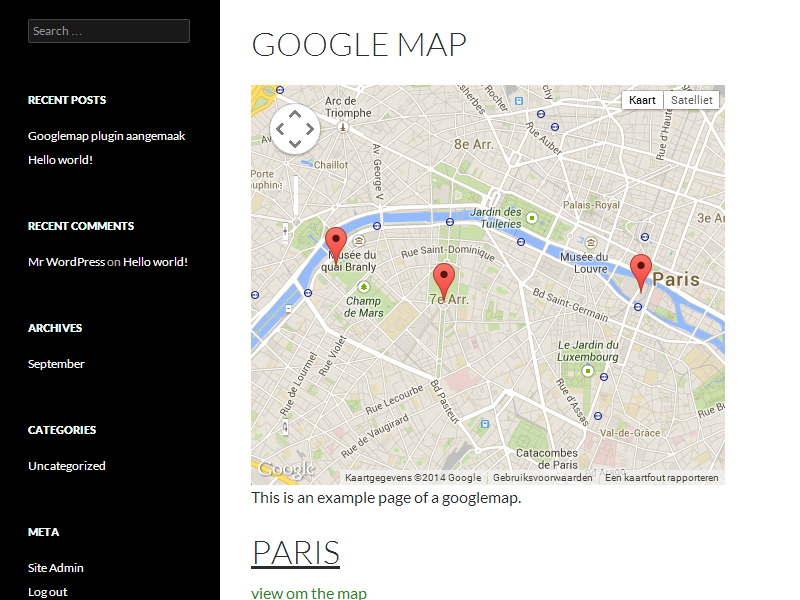Click the pan left arrow on map
This screenshot has width=800, height=600.
click(280, 129)
